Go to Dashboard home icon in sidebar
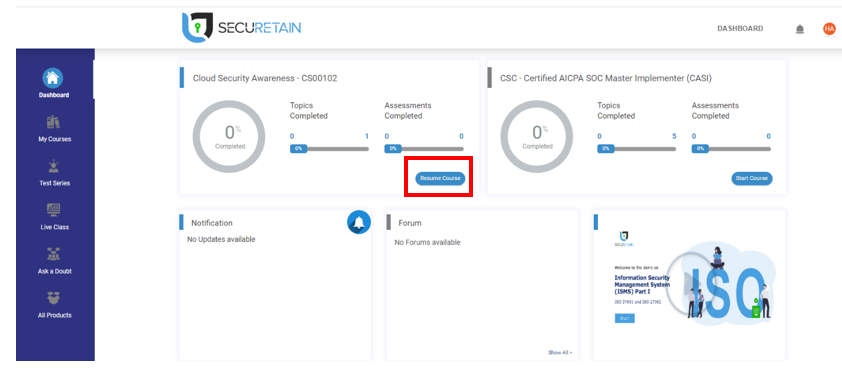Image resolution: width=842 pixels, height=377 pixels. pyautogui.click(x=53, y=78)
